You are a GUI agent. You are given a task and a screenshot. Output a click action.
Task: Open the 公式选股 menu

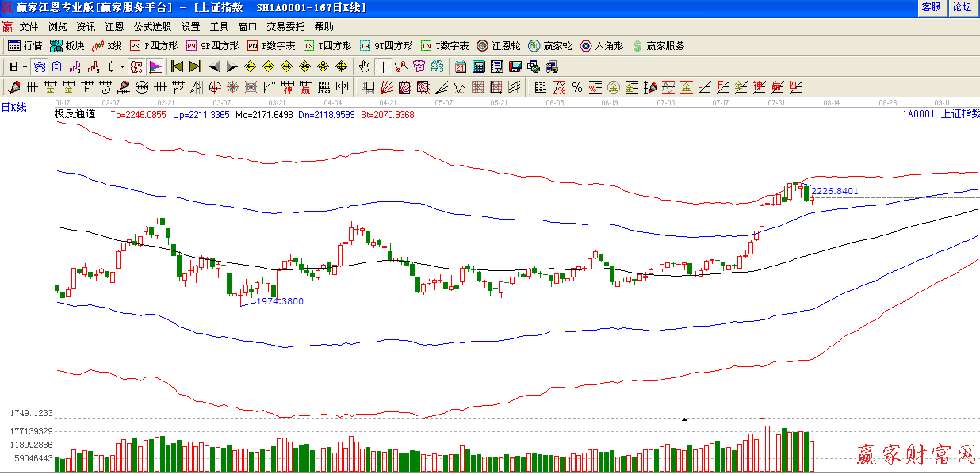152,26
